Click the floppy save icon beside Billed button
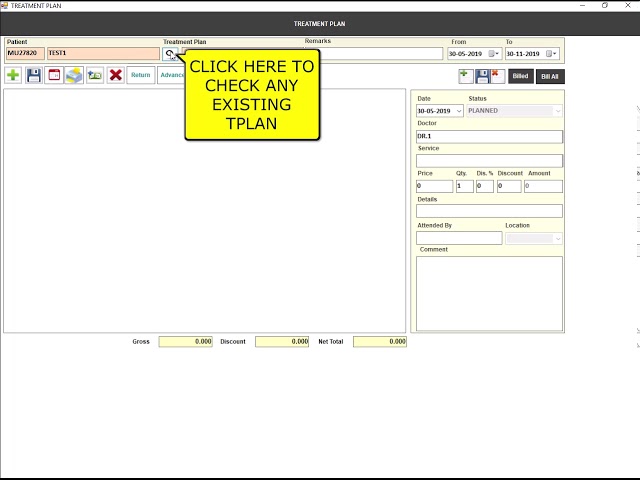This screenshot has width=640, height=480. tap(482, 76)
